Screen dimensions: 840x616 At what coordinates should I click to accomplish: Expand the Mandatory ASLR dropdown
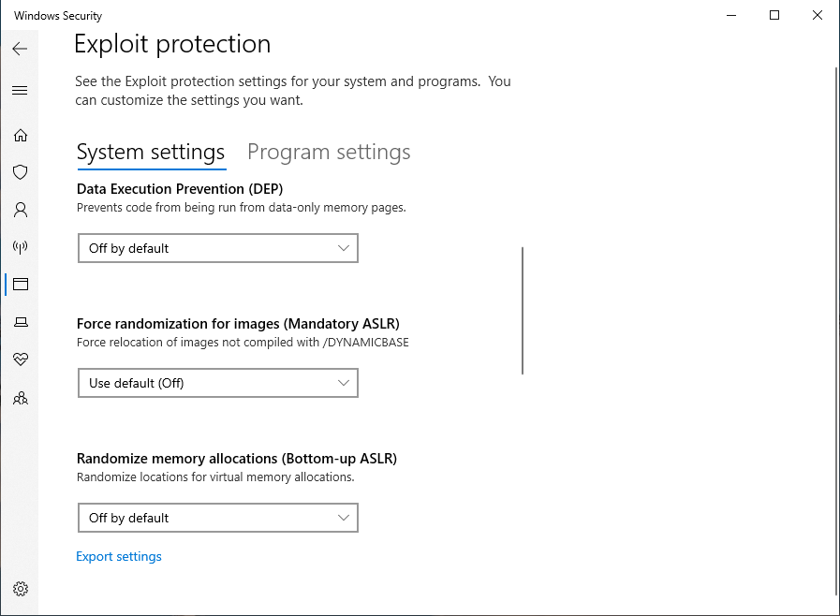[217, 383]
